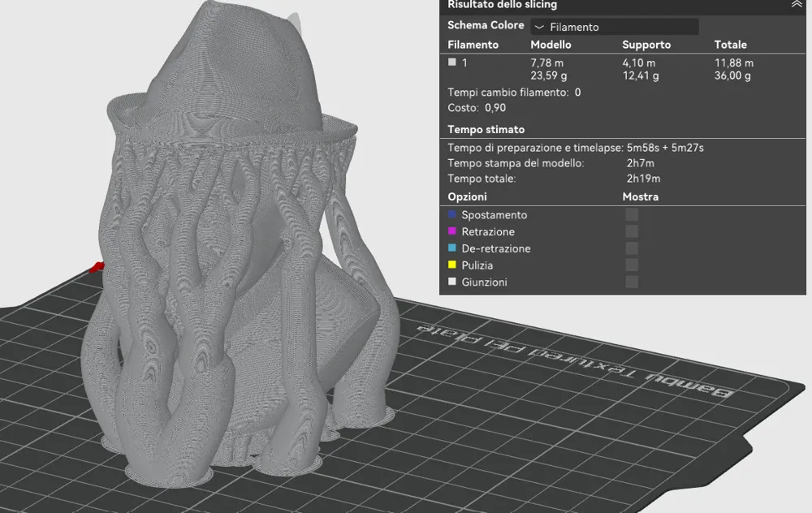Image resolution: width=812 pixels, height=513 pixels.
Task: Click the Pulizia option label
Action: (x=477, y=265)
